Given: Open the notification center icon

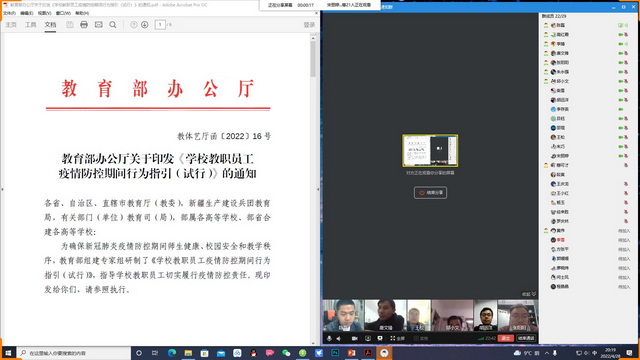Looking at the screenshot, I should (x=629, y=353).
